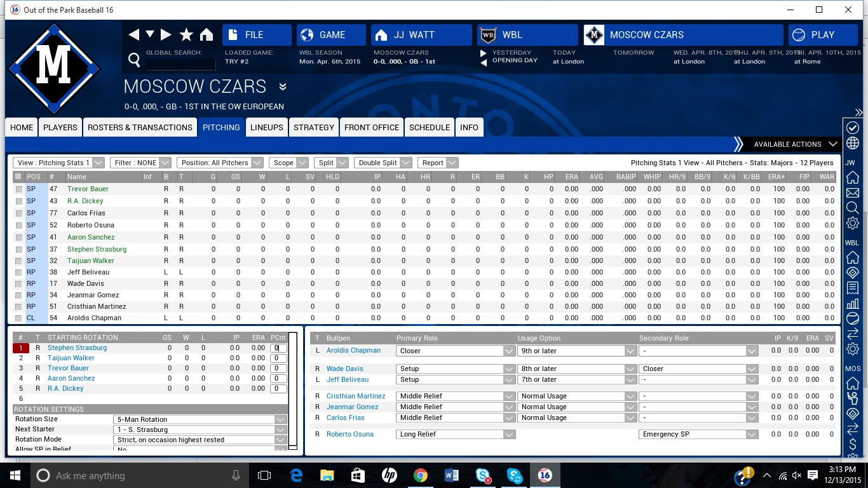This screenshot has width=868, height=488.
Task: Check the box for Aaron Sanchez row
Action: (x=19, y=237)
